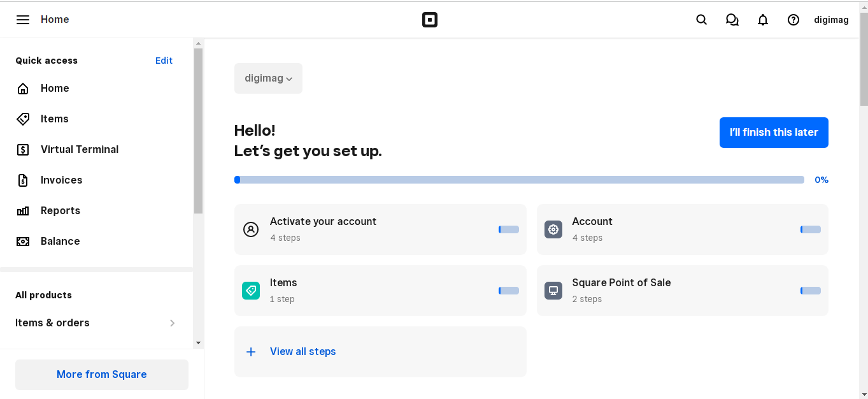
Task: Expand View all steps
Action: click(302, 352)
